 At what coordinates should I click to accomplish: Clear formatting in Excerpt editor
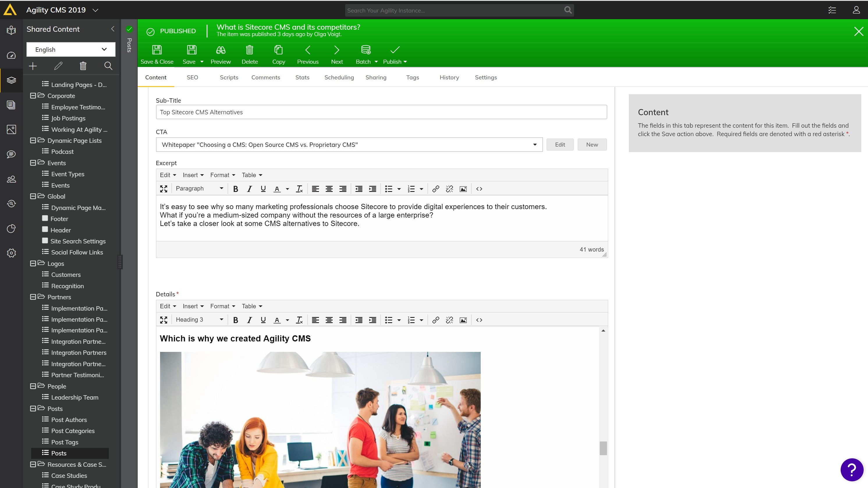point(299,189)
